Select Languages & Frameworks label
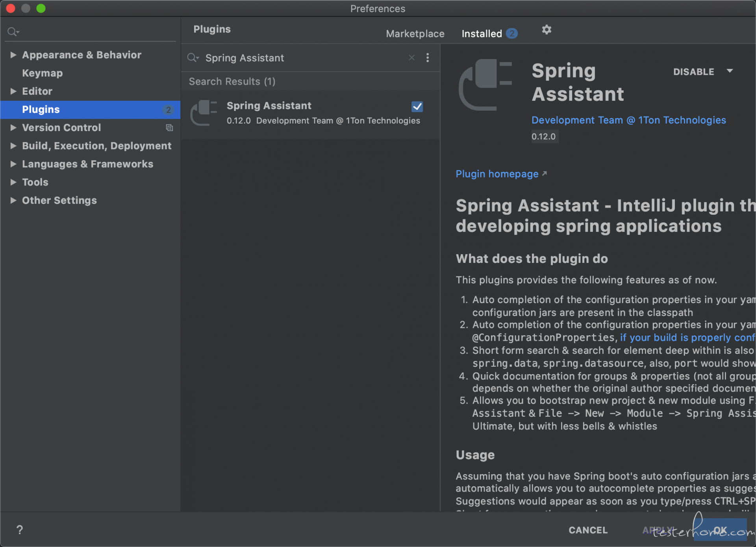756x547 pixels. coord(87,164)
